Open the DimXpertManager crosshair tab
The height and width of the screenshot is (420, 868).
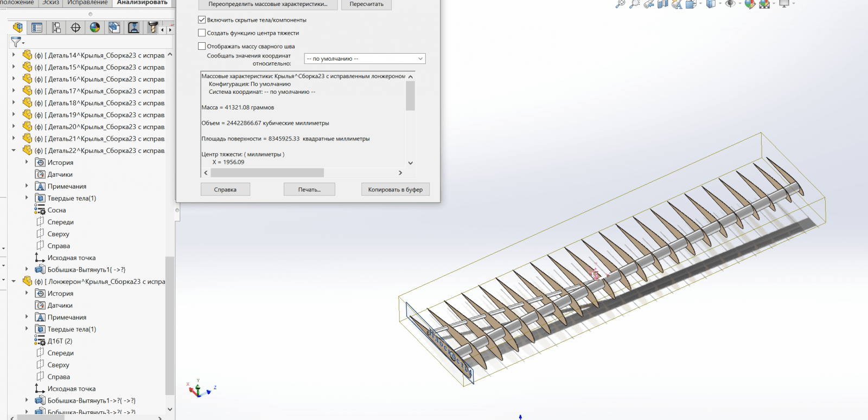[75, 28]
